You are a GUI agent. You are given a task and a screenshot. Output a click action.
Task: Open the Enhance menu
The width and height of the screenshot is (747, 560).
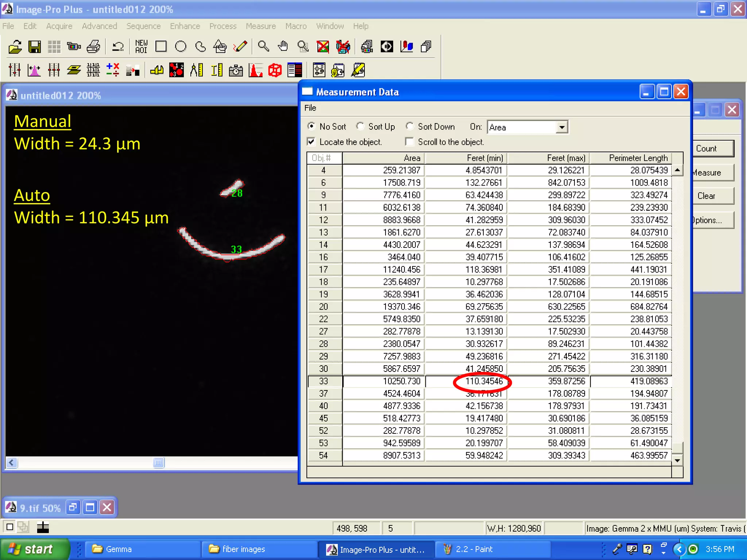coord(185,26)
